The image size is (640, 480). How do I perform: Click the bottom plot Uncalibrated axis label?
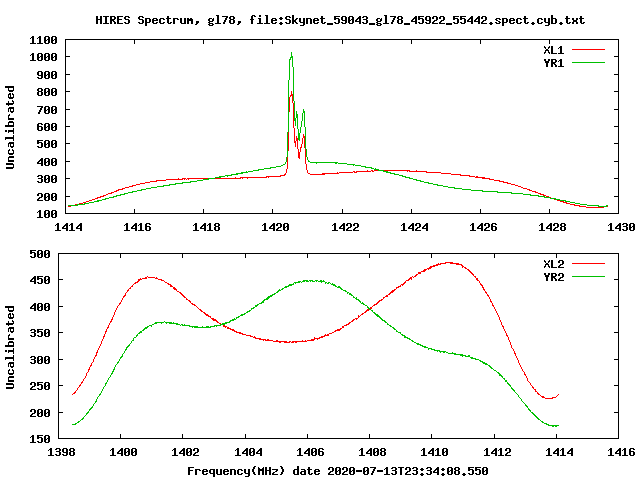point(10,347)
